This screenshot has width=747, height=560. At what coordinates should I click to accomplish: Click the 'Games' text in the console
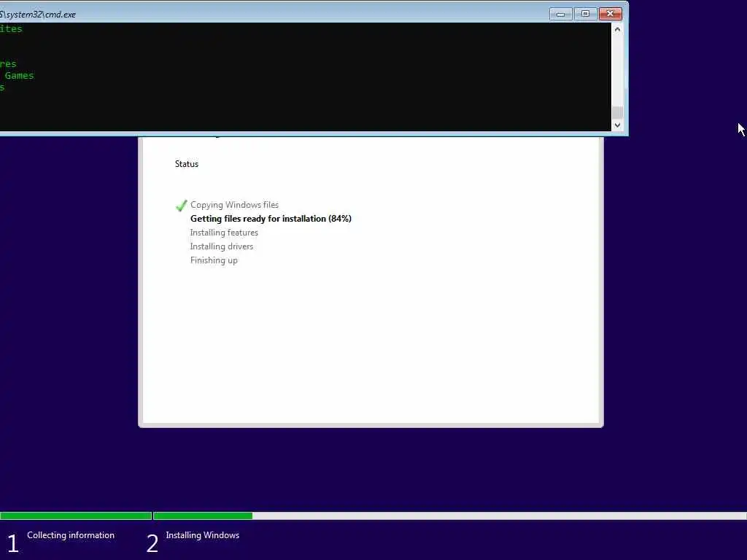(x=20, y=76)
